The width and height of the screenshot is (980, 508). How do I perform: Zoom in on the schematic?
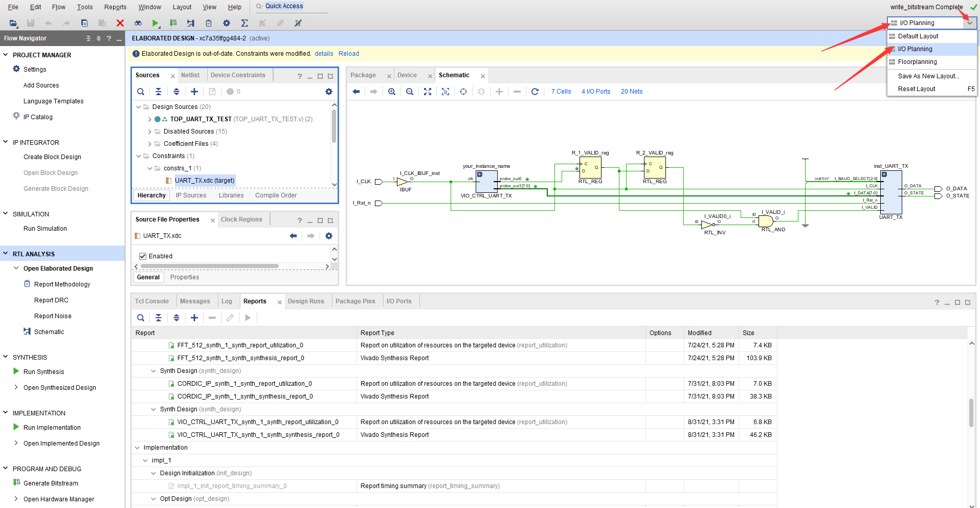(392, 92)
